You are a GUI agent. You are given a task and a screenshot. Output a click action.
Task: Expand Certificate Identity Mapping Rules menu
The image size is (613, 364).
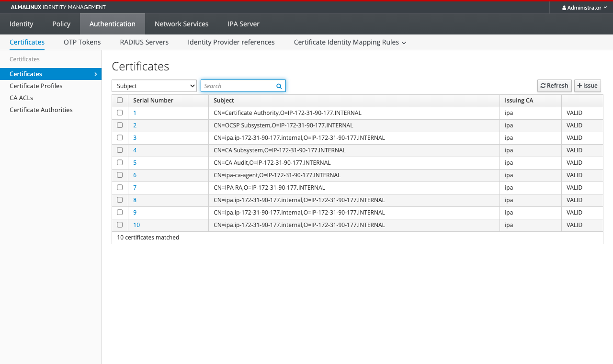350,42
